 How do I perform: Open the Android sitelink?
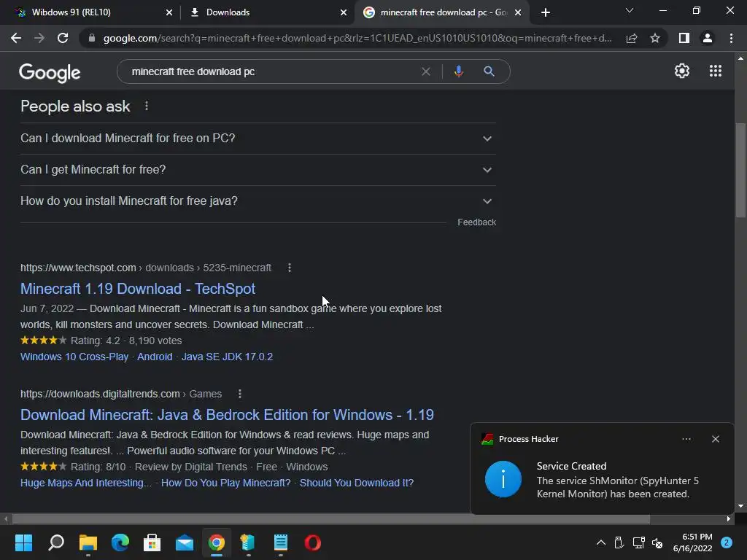point(155,357)
